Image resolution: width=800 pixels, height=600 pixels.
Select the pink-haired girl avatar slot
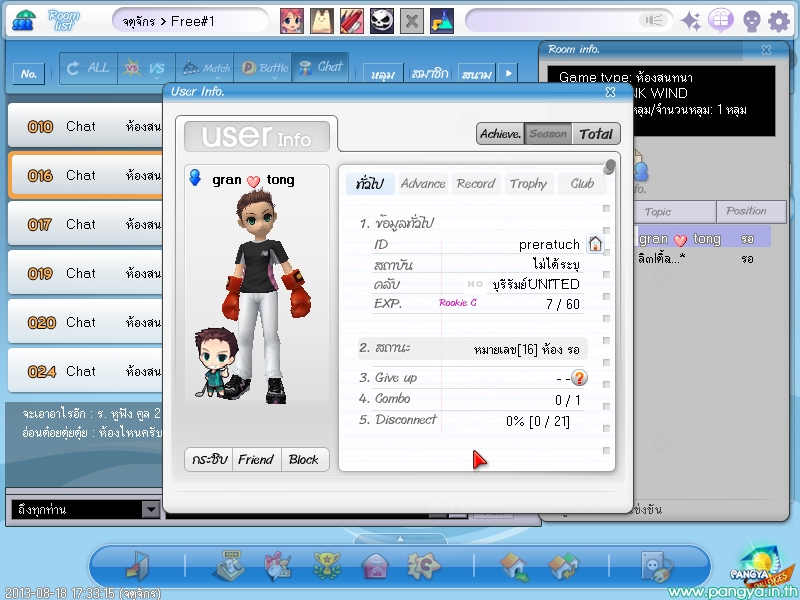pyautogui.click(x=292, y=21)
